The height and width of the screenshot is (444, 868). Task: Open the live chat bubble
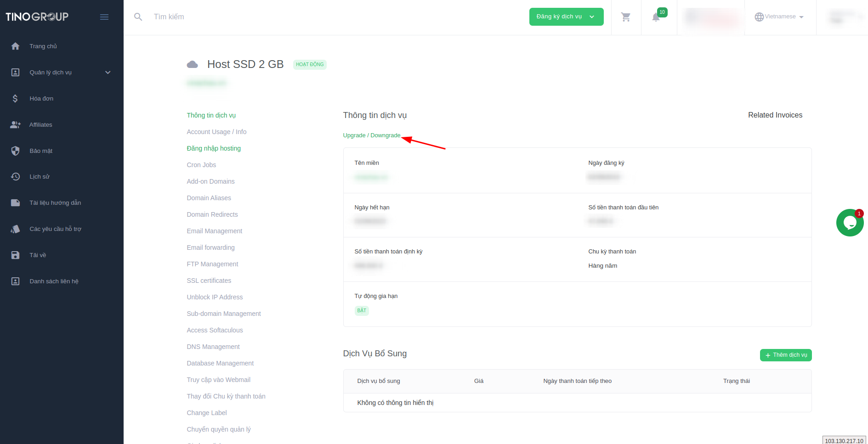click(850, 223)
